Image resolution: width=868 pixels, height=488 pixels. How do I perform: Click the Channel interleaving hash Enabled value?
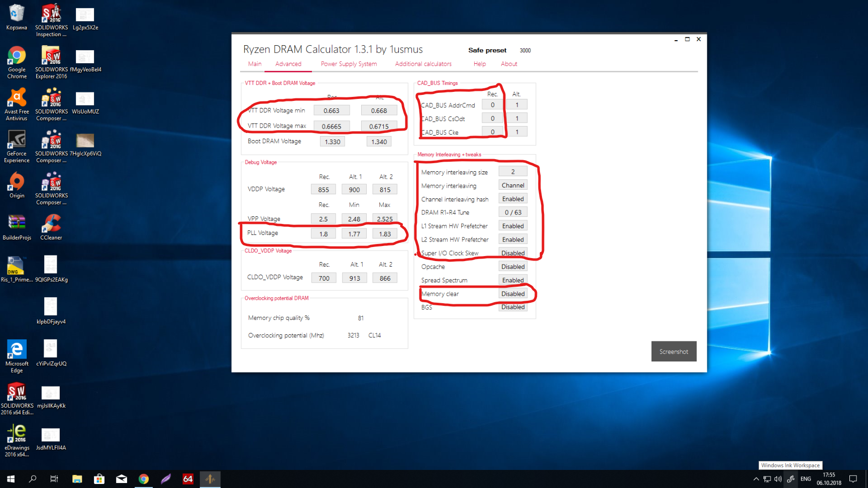pos(513,199)
